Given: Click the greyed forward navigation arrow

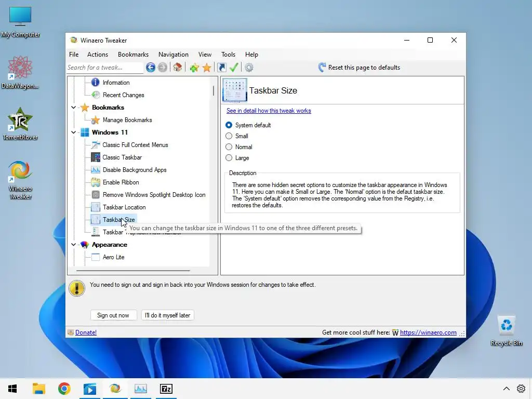Looking at the screenshot, I should pyautogui.click(x=163, y=67).
